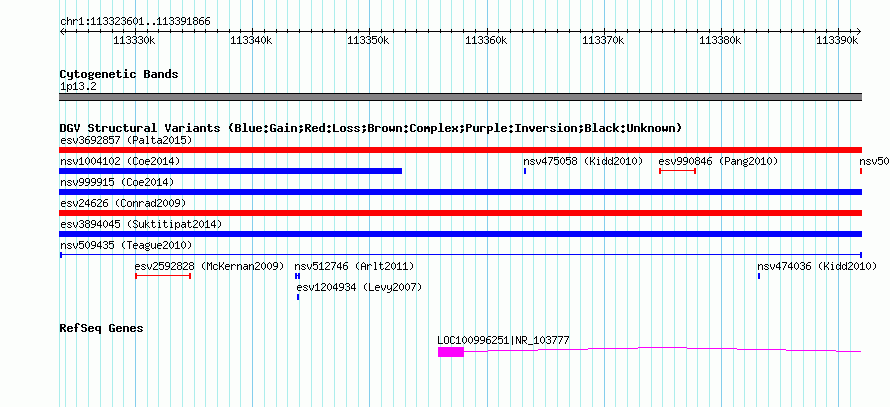Click the DGV Structural Variants track title
The height and width of the screenshot is (407, 890).
(x=370, y=128)
